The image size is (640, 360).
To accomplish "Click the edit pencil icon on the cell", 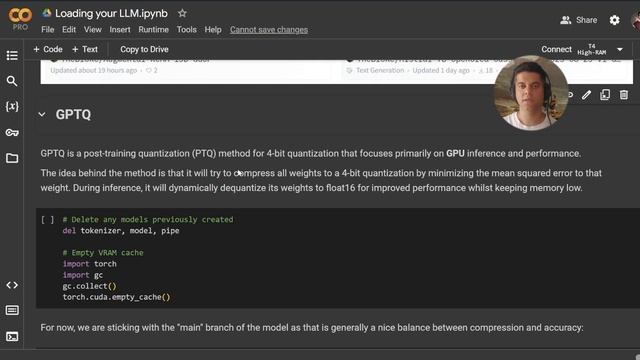I will click(x=586, y=95).
